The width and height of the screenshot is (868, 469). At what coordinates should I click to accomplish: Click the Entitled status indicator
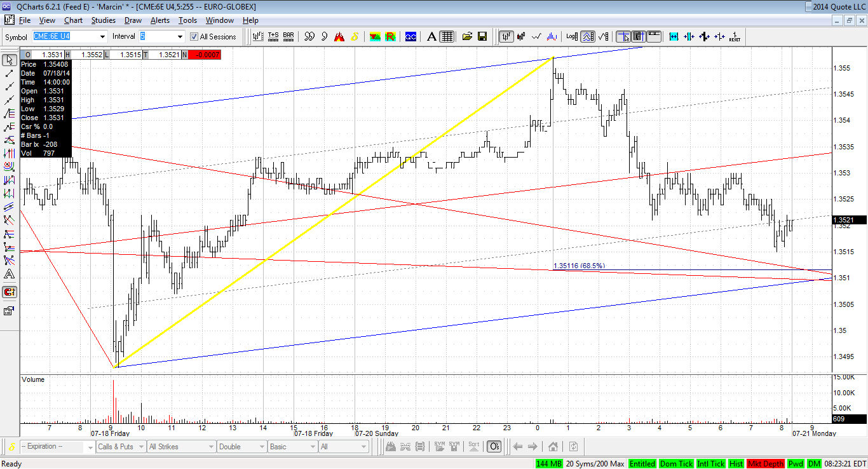coord(642,464)
